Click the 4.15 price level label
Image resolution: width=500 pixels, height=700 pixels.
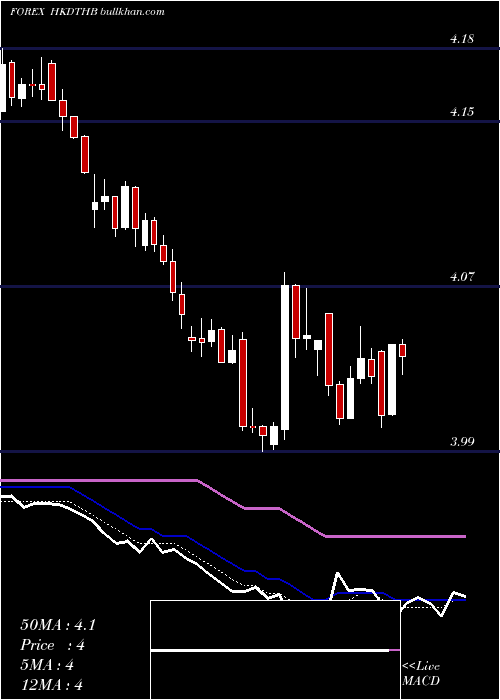click(x=462, y=112)
